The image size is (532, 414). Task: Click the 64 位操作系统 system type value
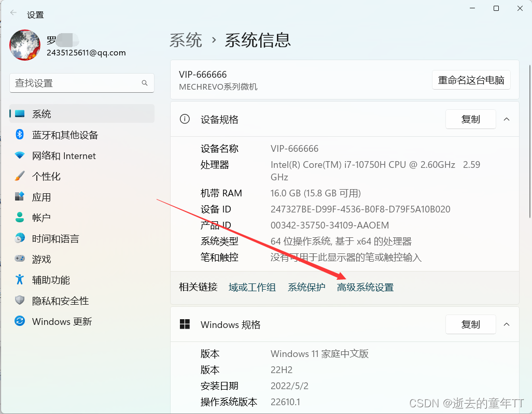click(x=341, y=241)
